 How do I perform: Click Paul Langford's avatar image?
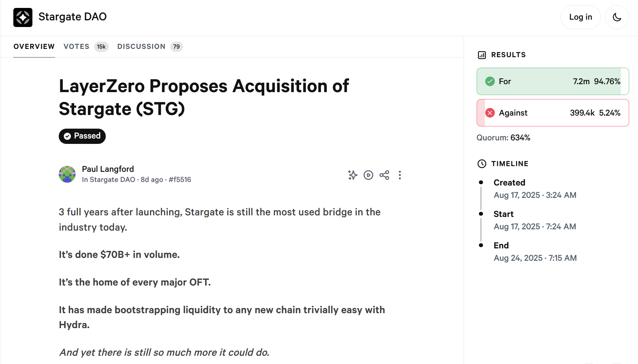tap(67, 174)
